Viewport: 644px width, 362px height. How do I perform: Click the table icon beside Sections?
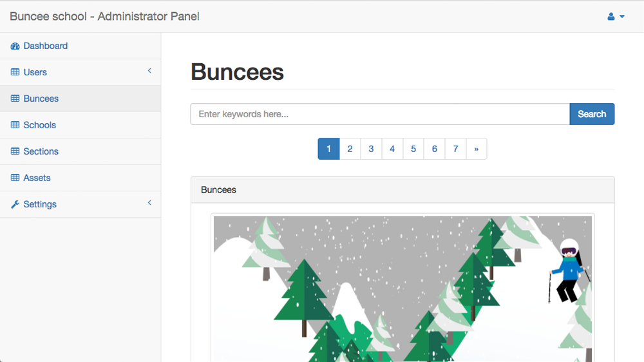(x=15, y=152)
